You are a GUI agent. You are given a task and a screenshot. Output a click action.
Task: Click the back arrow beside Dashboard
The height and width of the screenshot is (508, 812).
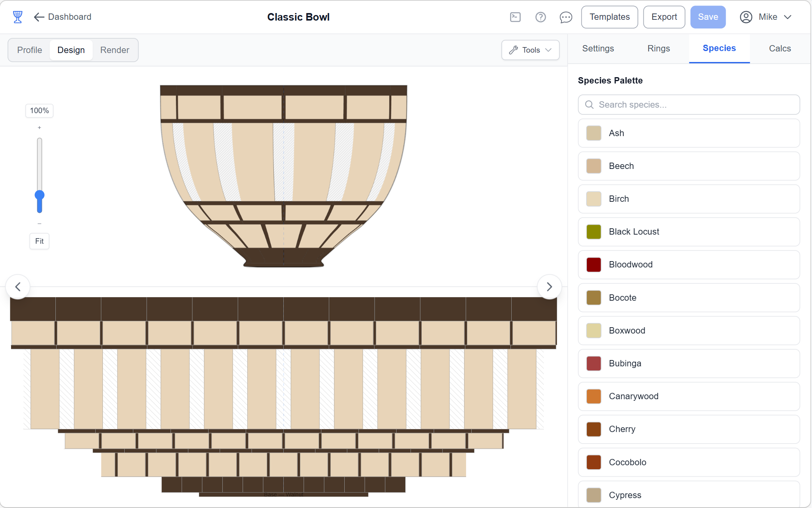click(x=38, y=17)
